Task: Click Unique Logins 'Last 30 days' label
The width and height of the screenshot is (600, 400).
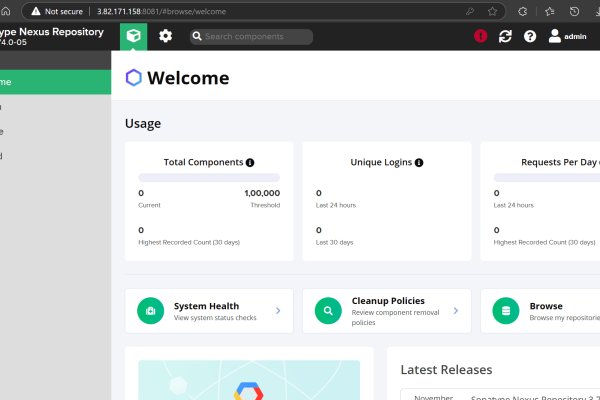Action: click(334, 243)
